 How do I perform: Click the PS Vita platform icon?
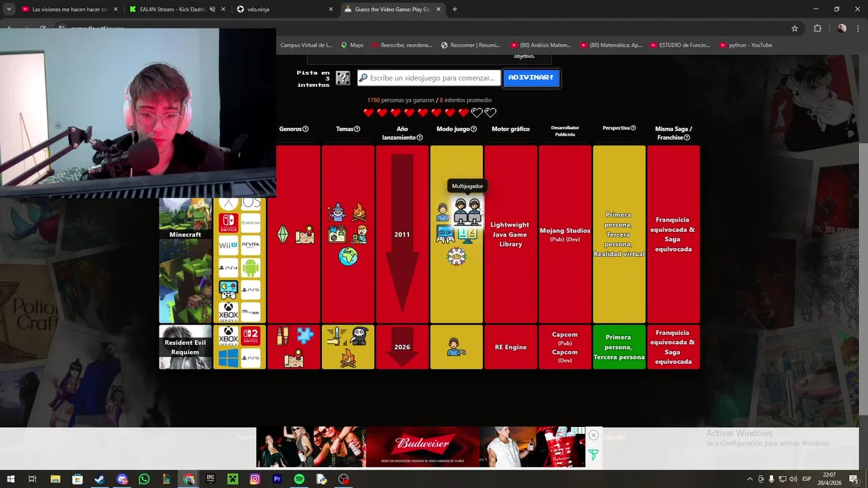click(x=250, y=245)
